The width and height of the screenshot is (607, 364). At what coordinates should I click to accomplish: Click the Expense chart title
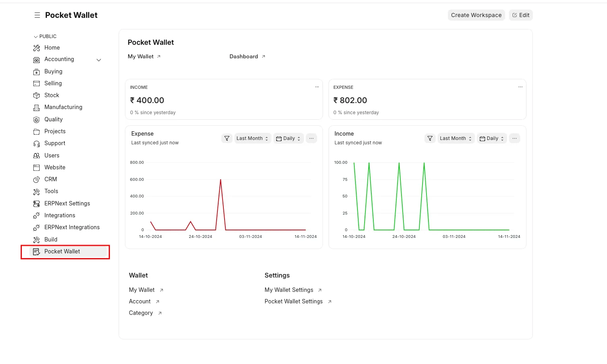142,134
